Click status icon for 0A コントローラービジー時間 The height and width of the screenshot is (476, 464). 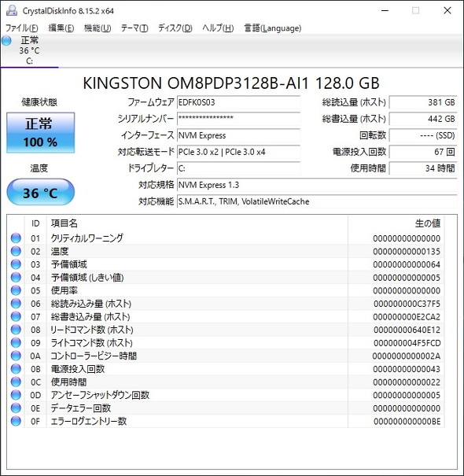click(x=16, y=356)
